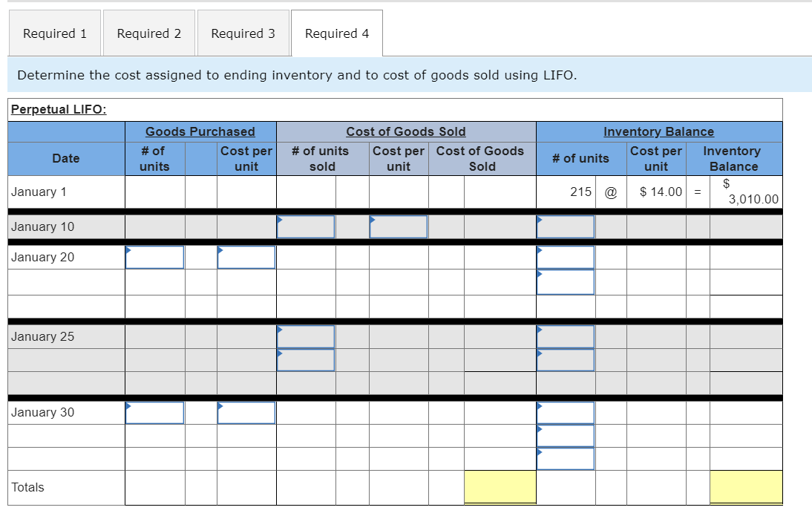Select the Required 4 tab
This screenshot has width=812, height=516.
pyautogui.click(x=337, y=33)
